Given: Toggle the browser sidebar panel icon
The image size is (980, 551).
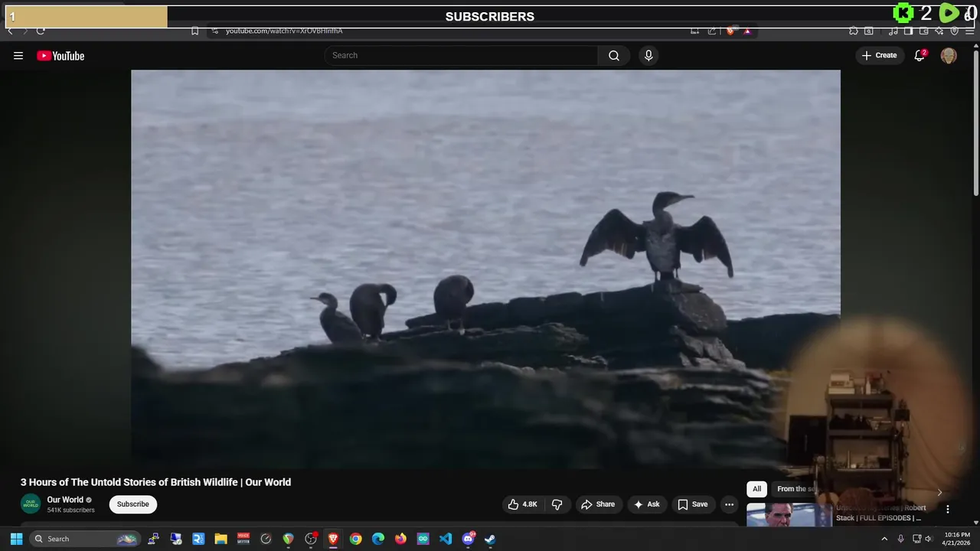Looking at the screenshot, I should click(908, 31).
